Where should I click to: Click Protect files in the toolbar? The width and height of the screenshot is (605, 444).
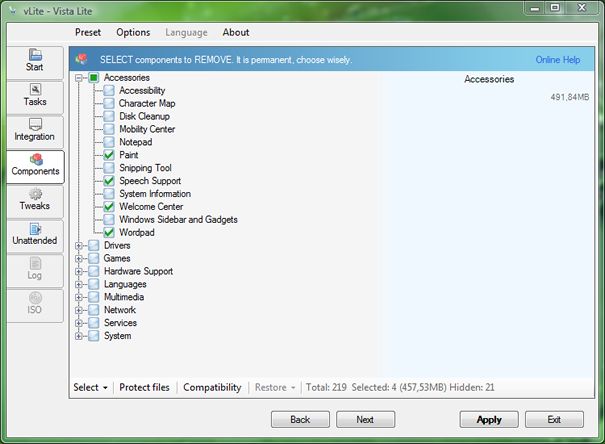(x=144, y=387)
